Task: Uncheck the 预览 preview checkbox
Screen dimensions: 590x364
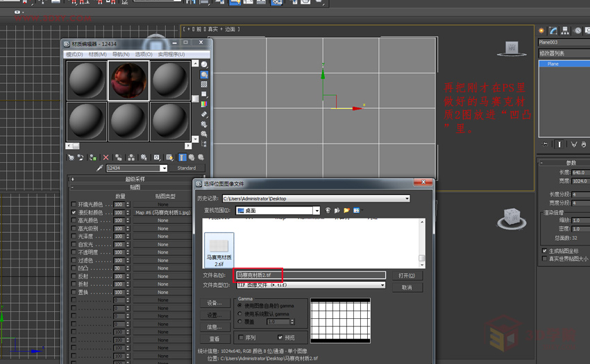Action: (280, 337)
